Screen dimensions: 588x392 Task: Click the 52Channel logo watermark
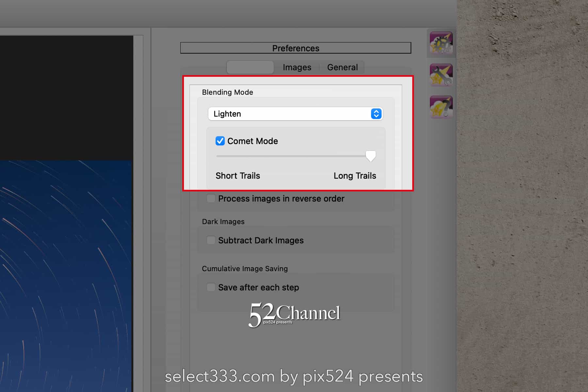(294, 314)
